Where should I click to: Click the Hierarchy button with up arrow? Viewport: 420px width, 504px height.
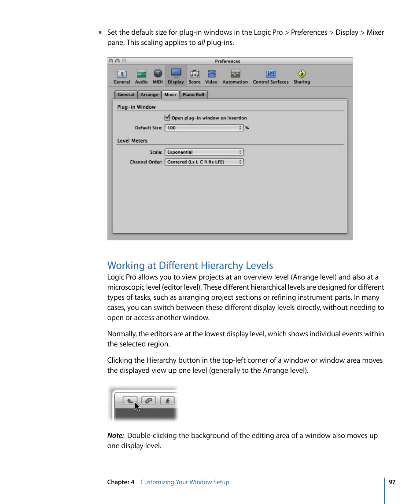coord(130,401)
